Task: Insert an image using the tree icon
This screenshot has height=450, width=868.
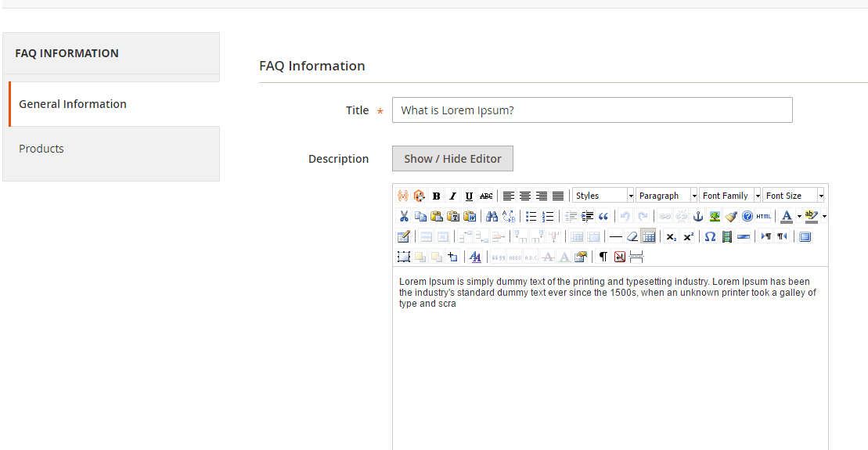Action: [715, 216]
